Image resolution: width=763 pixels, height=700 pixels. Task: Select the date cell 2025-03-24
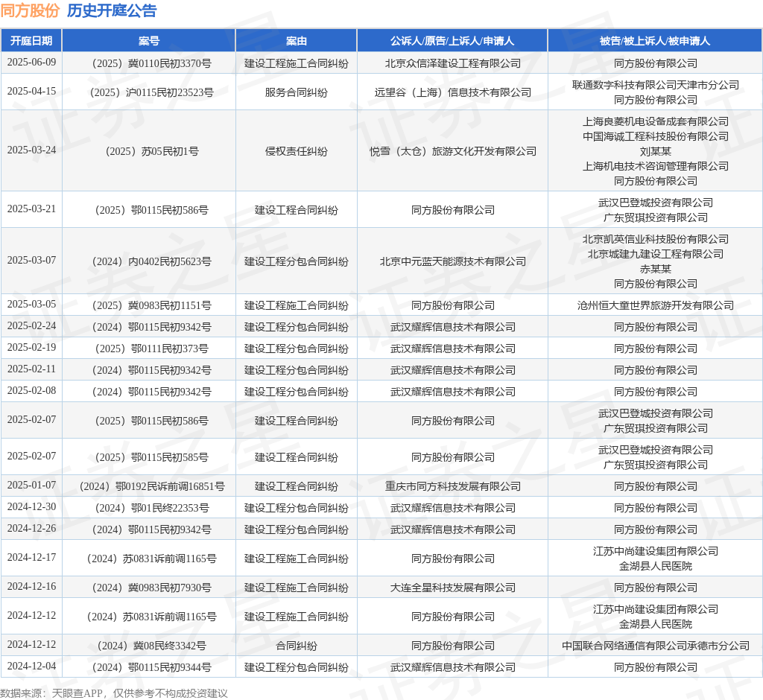[31, 150]
